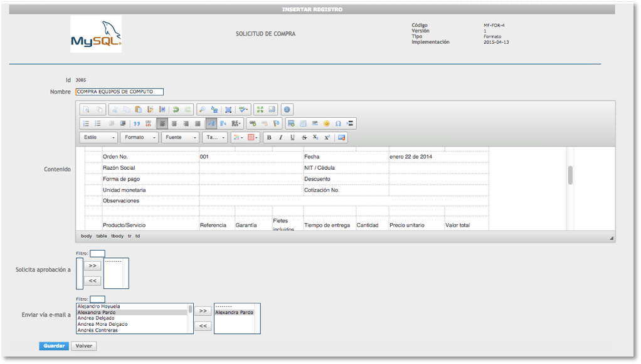Click << beside Solicita aprobación a
Image resolution: width=641 pixels, height=364 pixels.
93,281
